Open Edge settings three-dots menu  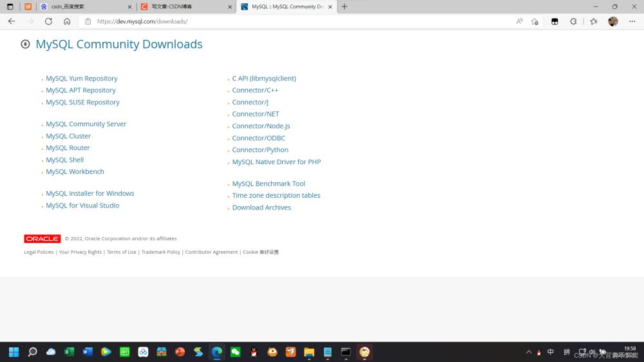coord(632,21)
